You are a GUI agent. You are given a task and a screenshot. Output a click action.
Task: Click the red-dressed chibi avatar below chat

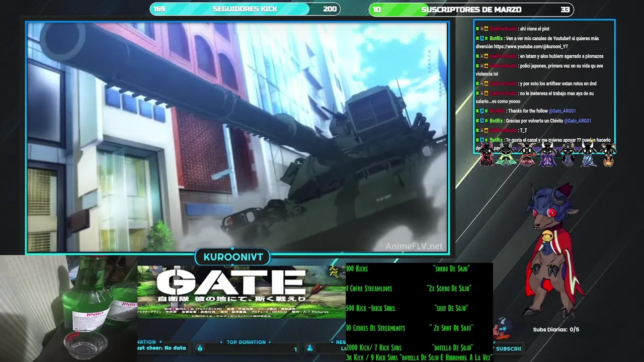point(487,155)
